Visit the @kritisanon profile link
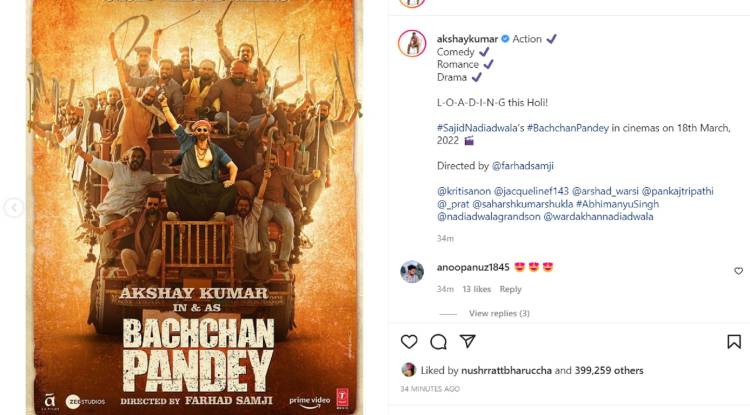750x415 pixels. point(464,191)
